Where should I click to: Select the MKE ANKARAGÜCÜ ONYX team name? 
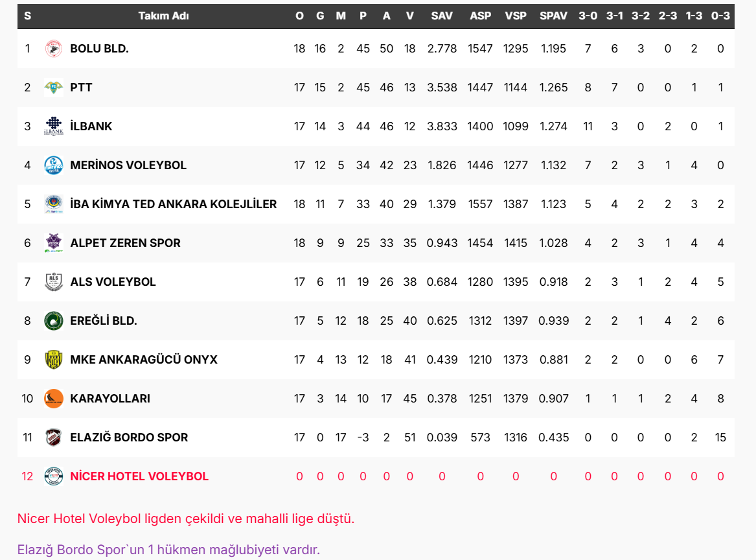click(144, 360)
